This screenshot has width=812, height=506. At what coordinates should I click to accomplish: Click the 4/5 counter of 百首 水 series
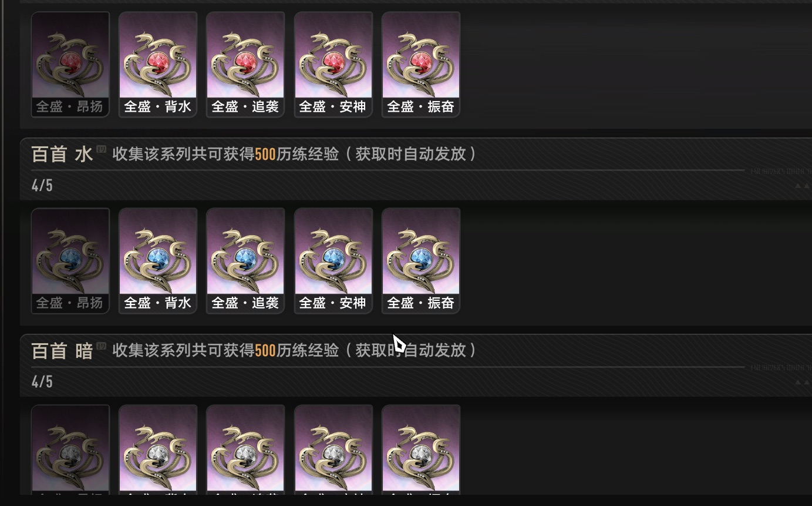42,186
